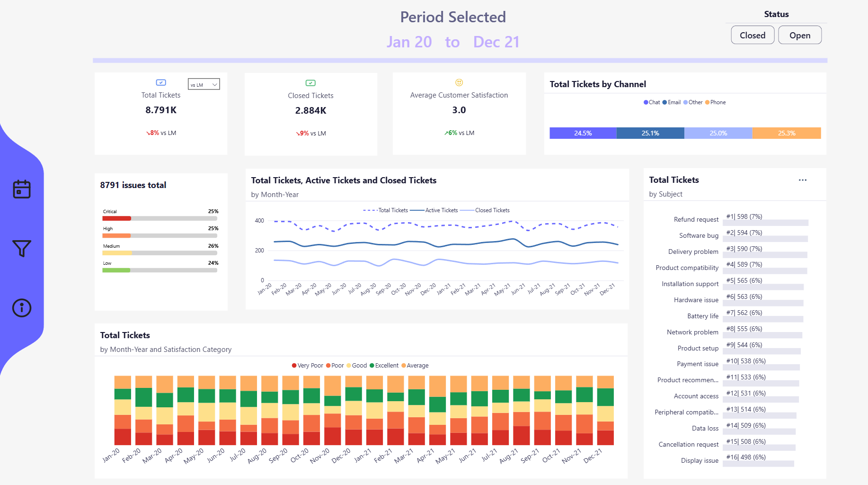Select the Jan 20 start period
Screen dimensions: 868x485
409,42
